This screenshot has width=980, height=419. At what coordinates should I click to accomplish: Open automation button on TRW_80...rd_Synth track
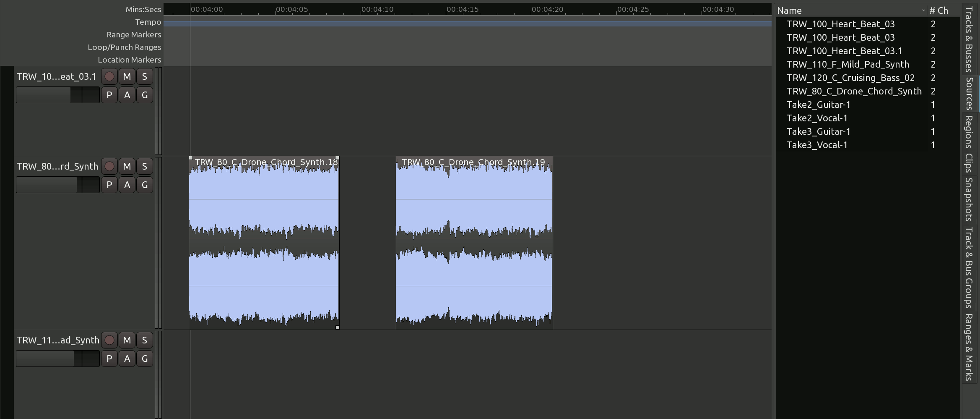pyautogui.click(x=127, y=185)
